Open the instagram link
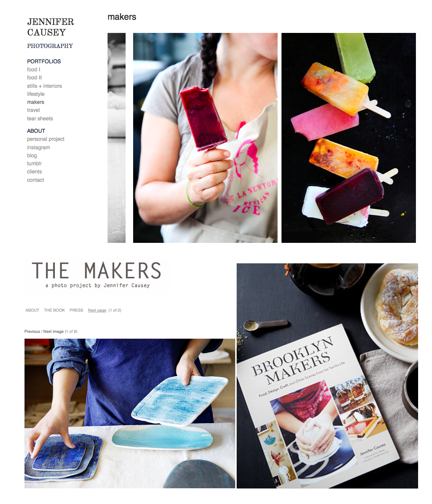The image size is (432, 504). click(38, 147)
